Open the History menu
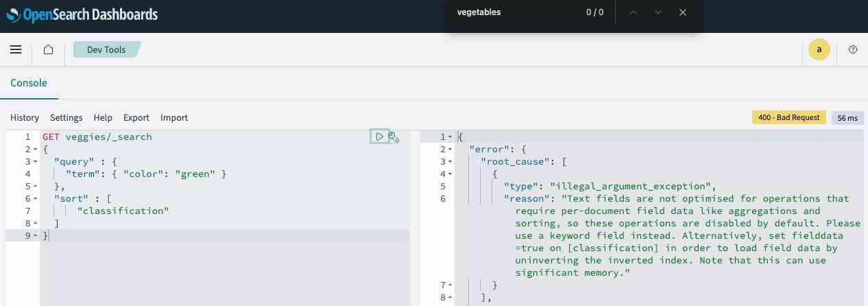 (25, 117)
